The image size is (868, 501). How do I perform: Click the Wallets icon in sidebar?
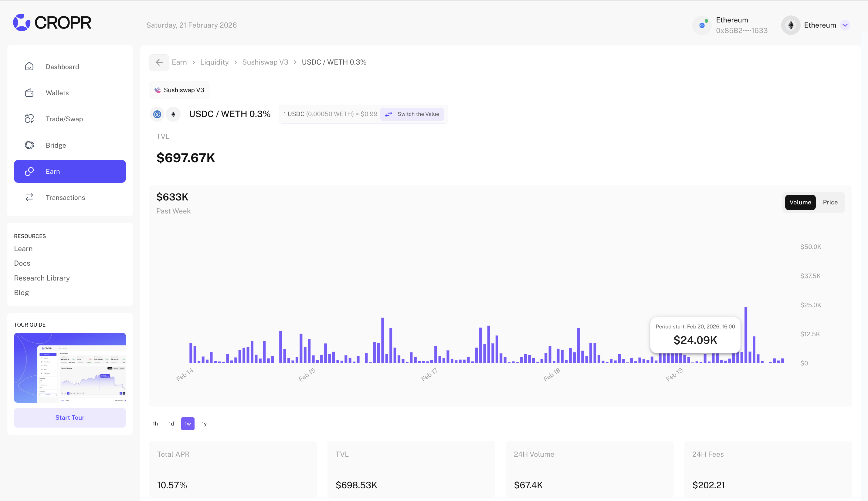(29, 92)
